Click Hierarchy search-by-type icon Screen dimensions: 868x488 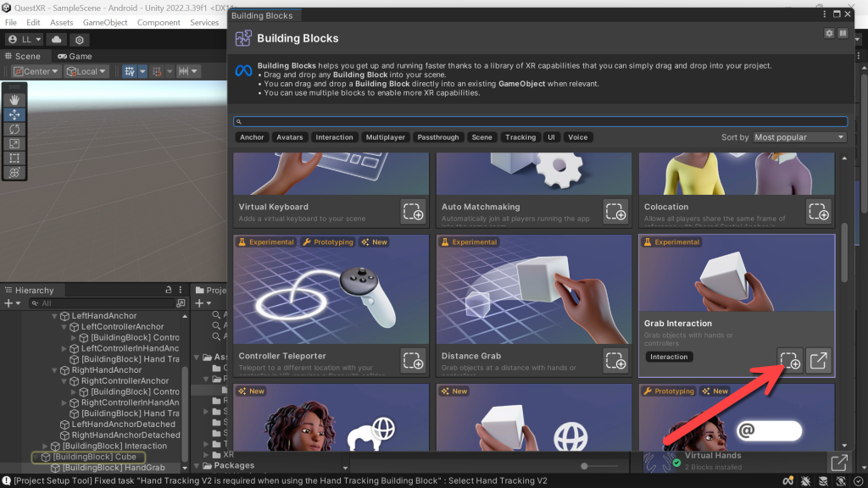[x=181, y=303]
